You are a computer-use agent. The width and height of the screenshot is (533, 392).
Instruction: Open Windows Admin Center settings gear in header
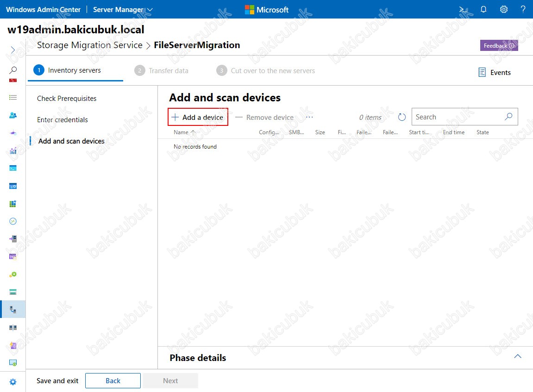(504, 10)
